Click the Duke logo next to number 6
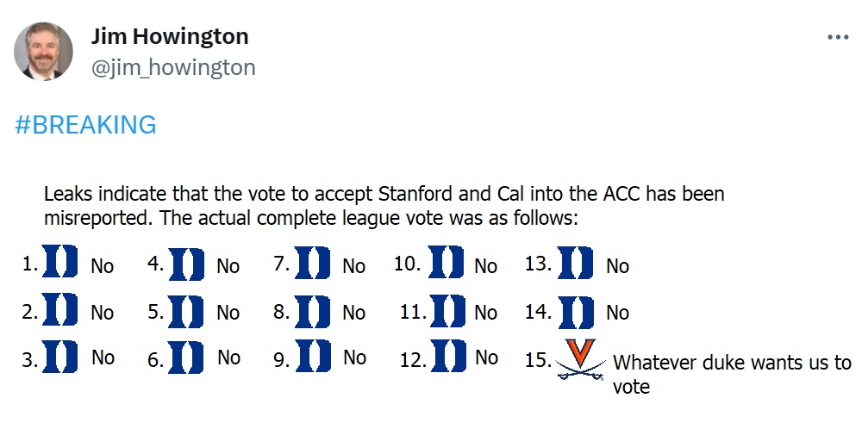Image resolution: width=868 pixels, height=429 pixels. 186,357
